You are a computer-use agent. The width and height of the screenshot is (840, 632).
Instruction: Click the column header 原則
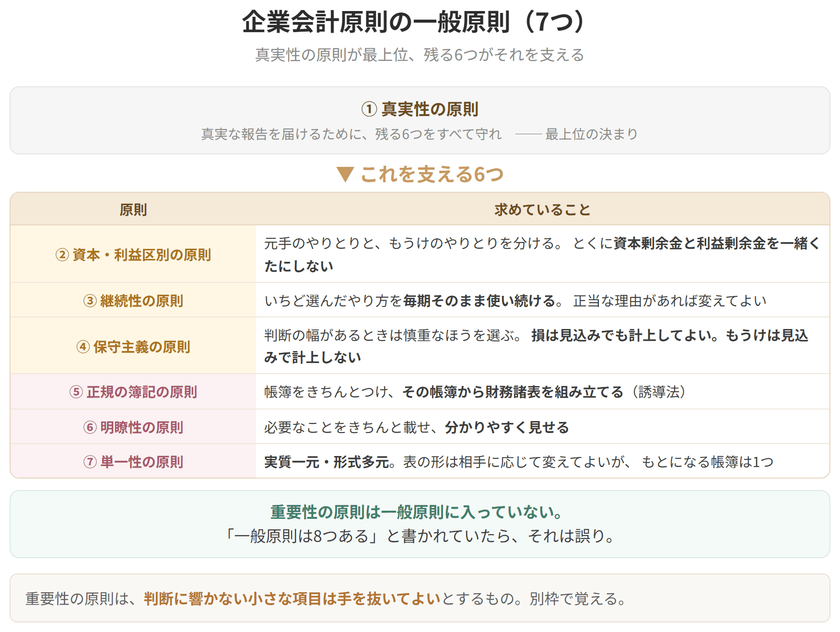tap(133, 210)
